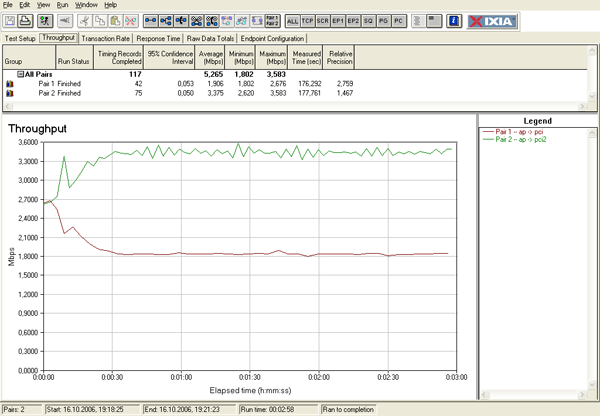This screenshot has height=416, width=600.
Task: Toggle the PC filter button
Action: (x=399, y=21)
